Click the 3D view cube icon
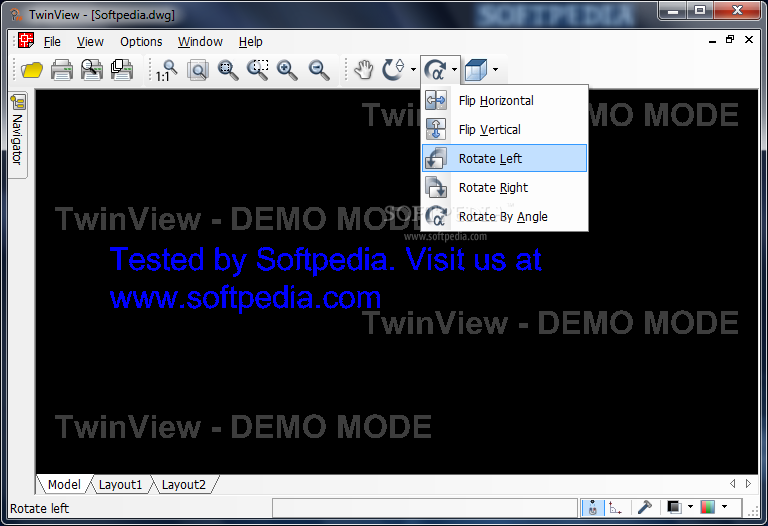The image size is (768, 526). tap(476, 70)
